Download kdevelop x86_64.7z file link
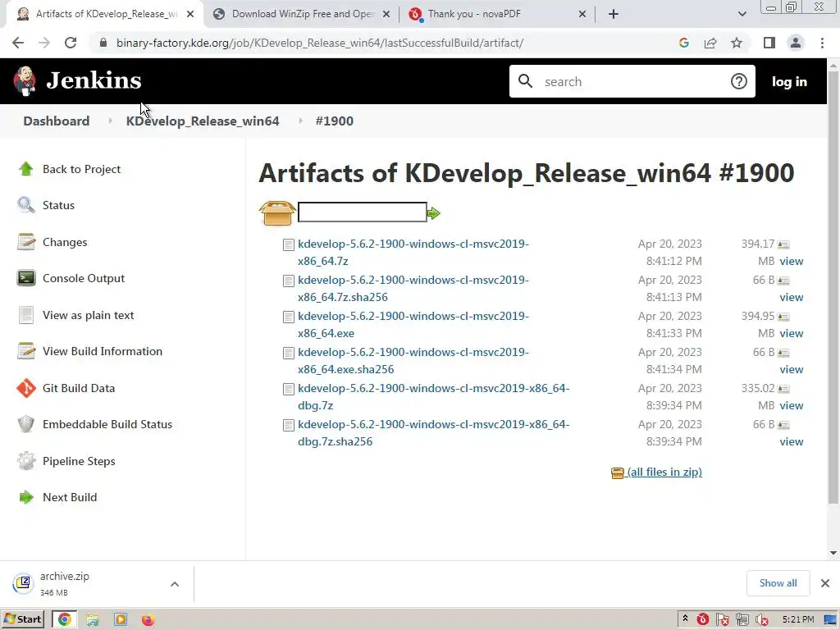The height and width of the screenshot is (630, 840). point(413,253)
